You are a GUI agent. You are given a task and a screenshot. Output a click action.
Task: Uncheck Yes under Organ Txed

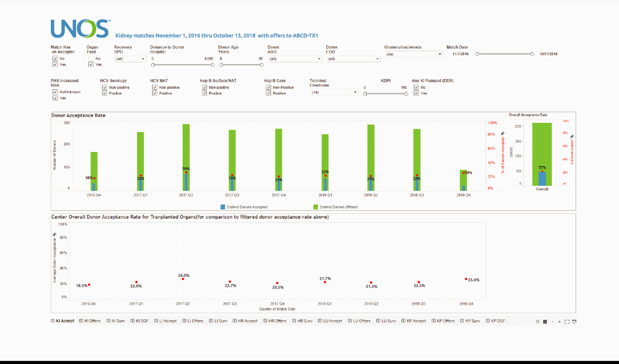91,64
